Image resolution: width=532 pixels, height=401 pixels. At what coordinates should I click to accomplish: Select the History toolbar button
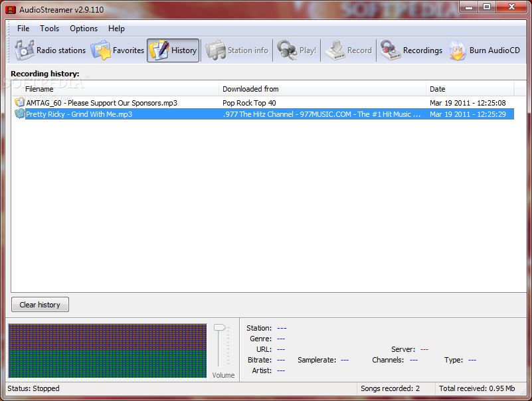(173, 50)
